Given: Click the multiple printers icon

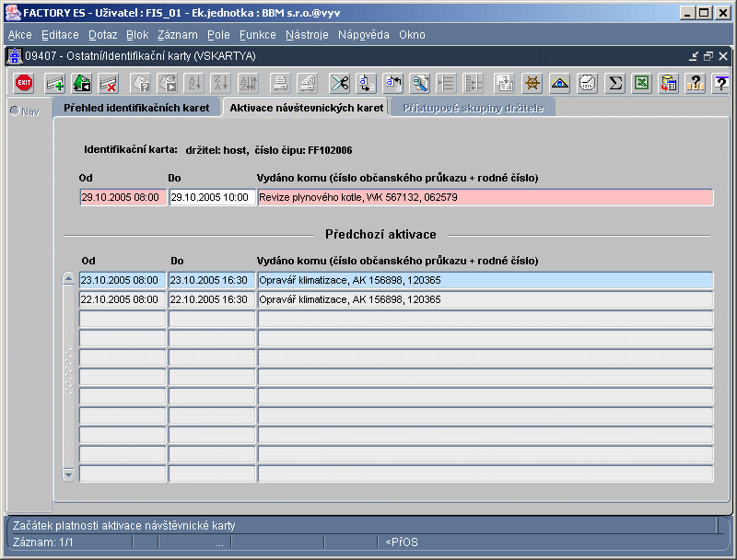Looking at the screenshot, I should 308,83.
